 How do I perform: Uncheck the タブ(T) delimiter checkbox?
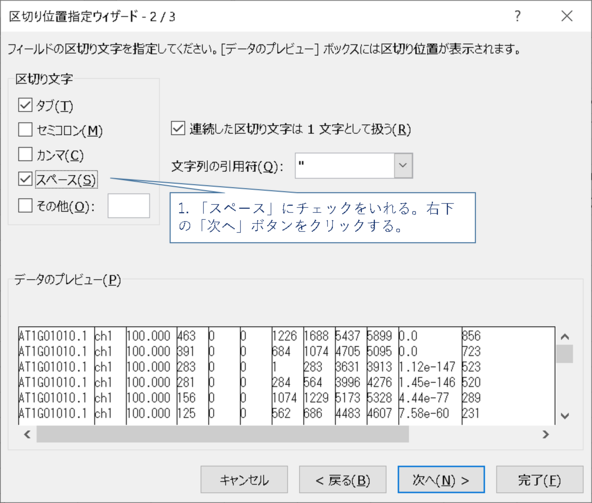[25, 105]
